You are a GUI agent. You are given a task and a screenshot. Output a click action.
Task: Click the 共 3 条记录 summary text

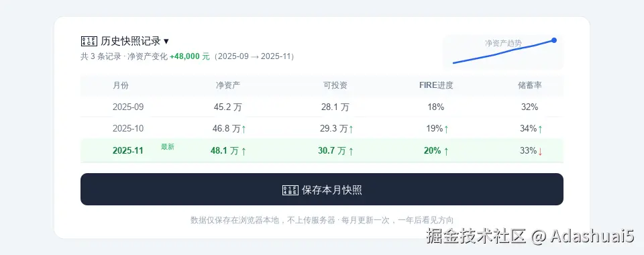(101, 56)
